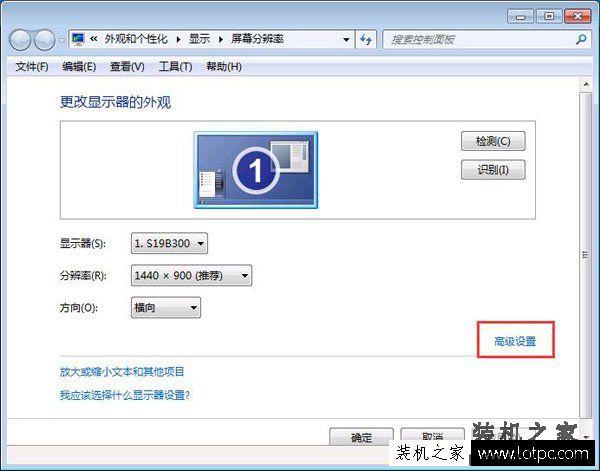The image size is (600, 471).
Task: Click the Back navigation arrow button
Action: [20, 40]
